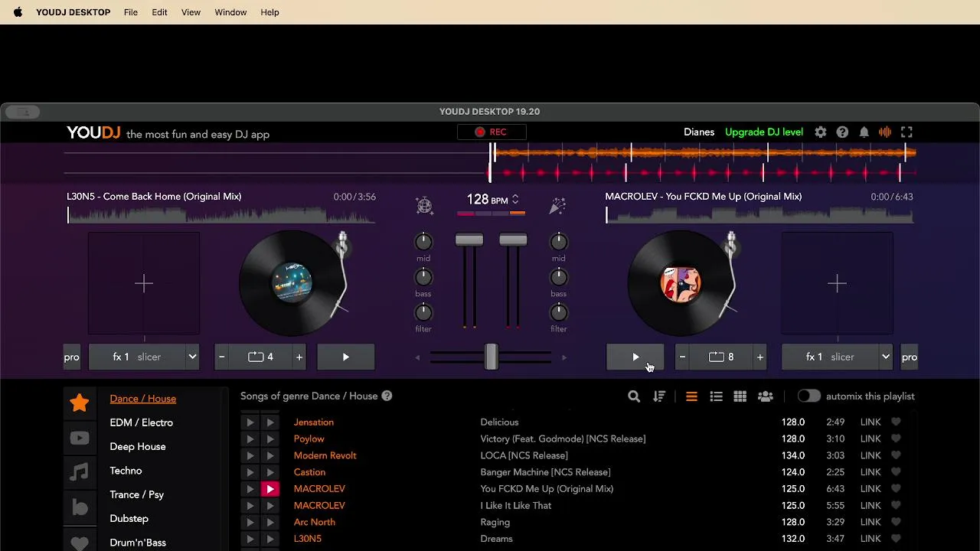The image size is (980, 551).
Task: Click help icon next to 'Songs of genre'
Action: point(387,396)
